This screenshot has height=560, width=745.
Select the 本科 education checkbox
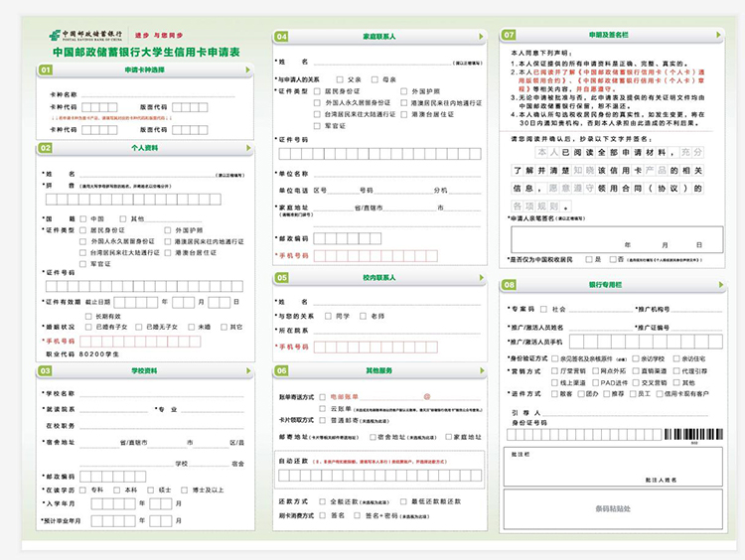tap(117, 490)
